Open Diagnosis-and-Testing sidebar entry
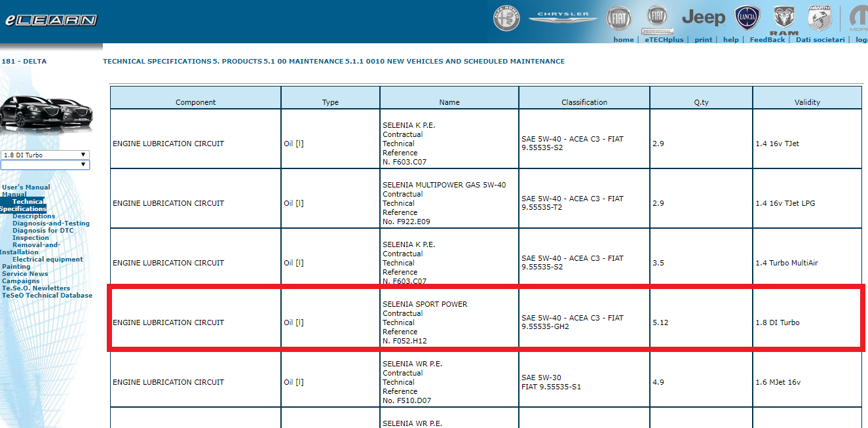The width and height of the screenshot is (868, 428). [x=51, y=224]
